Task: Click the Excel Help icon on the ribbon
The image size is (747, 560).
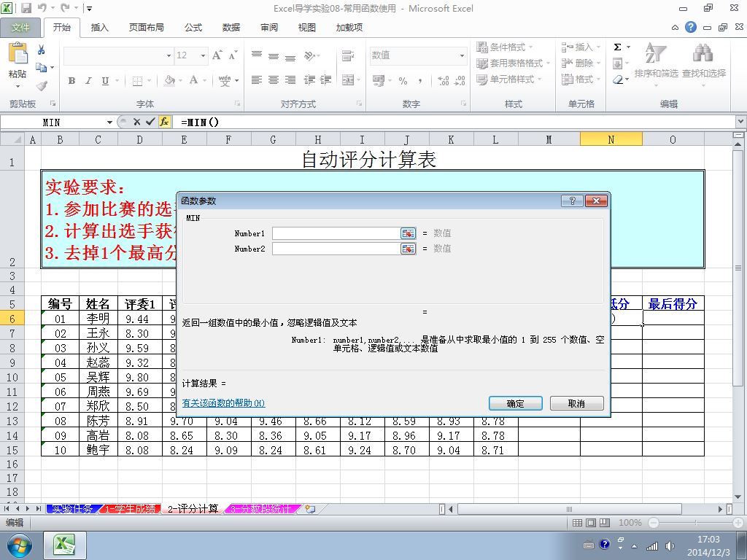Action: [x=690, y=27]
